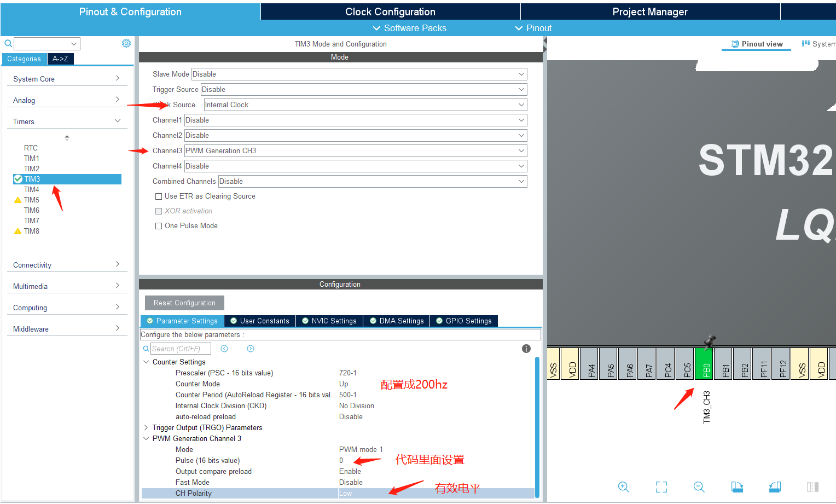Click the TIM5 warning icon
The image size is (836, 504).
[18, 200]
